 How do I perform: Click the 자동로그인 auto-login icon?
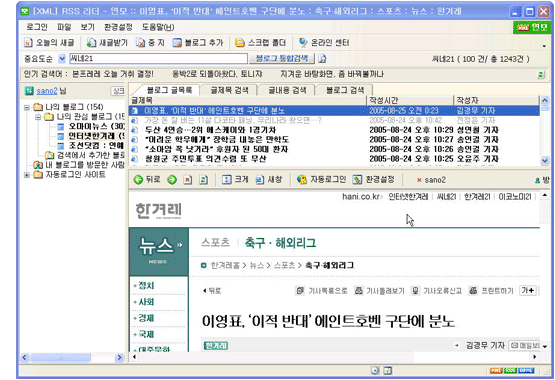(302, 180)
